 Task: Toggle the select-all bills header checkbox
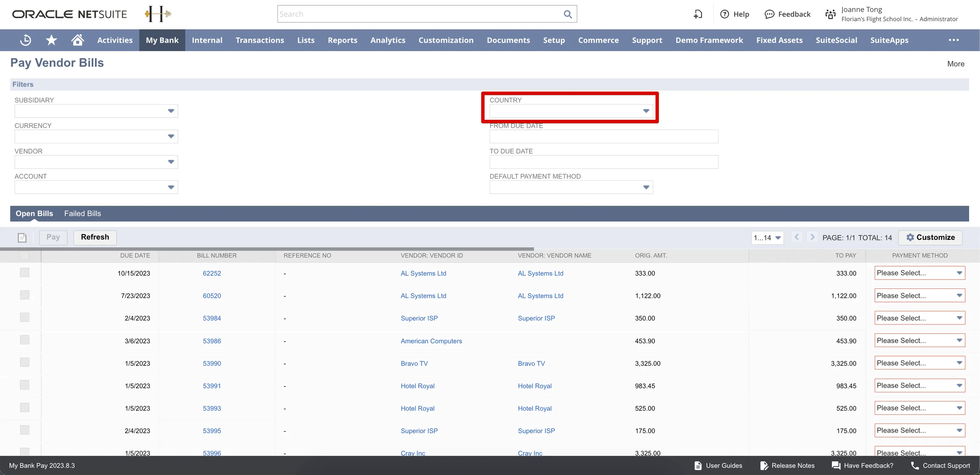pos(24,255)
